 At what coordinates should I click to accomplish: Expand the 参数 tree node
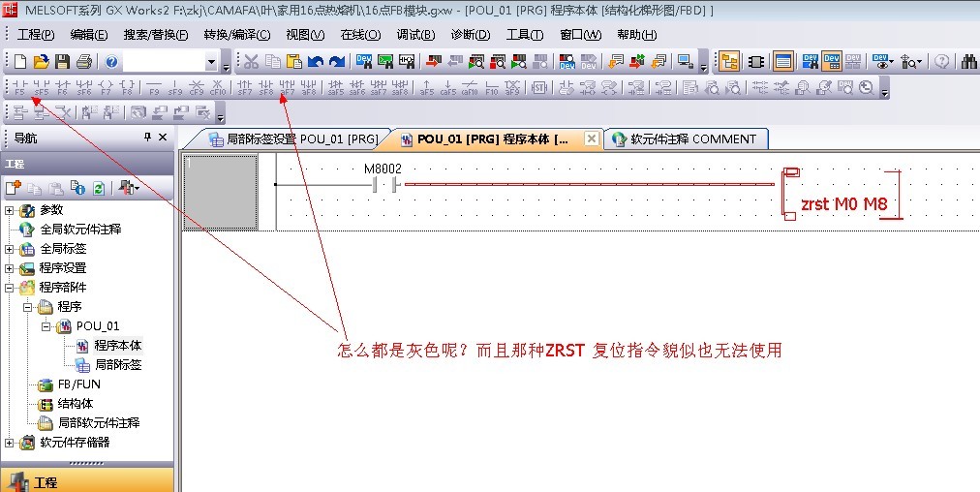10,210
